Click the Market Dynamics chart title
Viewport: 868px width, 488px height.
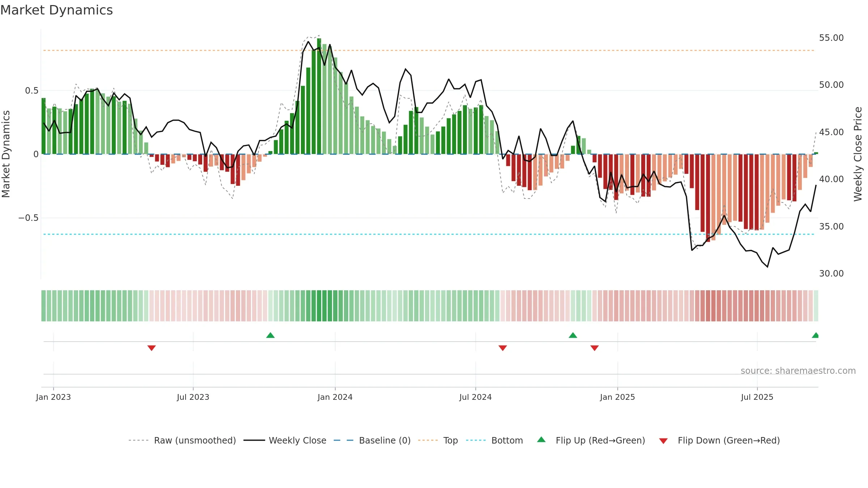pos(56,10)
